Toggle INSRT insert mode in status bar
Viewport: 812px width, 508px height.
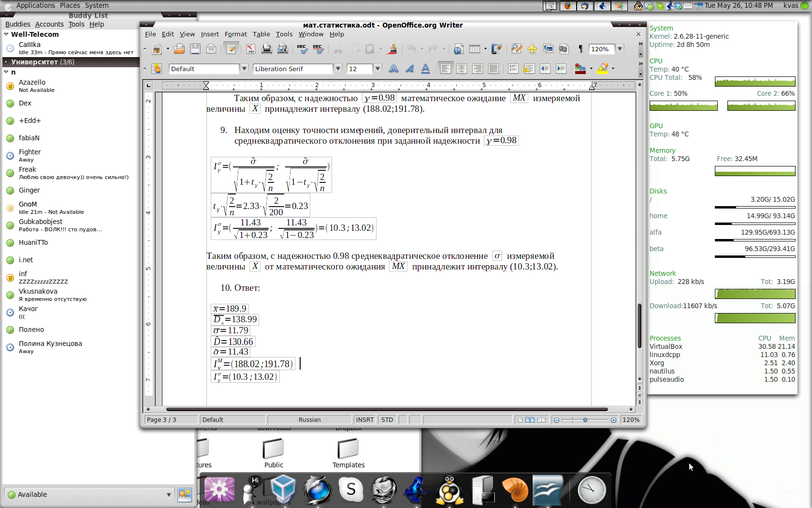(x=365, y=419)
